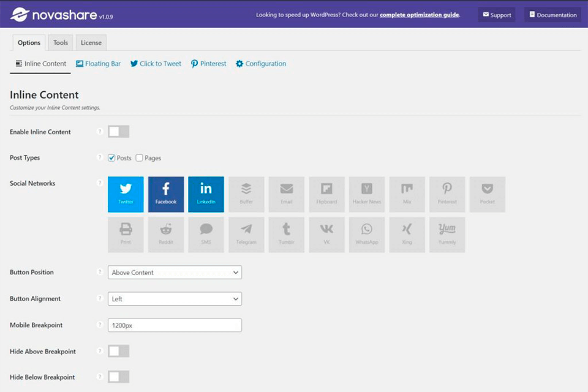588x392 pixels.
Task: Switch to the Tools tab
Action: tap(61, 43)
